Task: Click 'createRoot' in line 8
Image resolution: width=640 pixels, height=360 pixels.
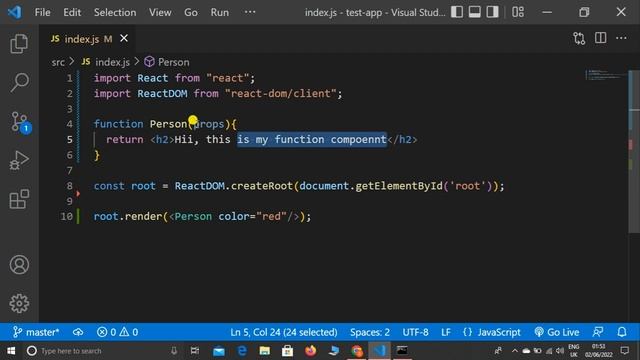Action: 262,186
